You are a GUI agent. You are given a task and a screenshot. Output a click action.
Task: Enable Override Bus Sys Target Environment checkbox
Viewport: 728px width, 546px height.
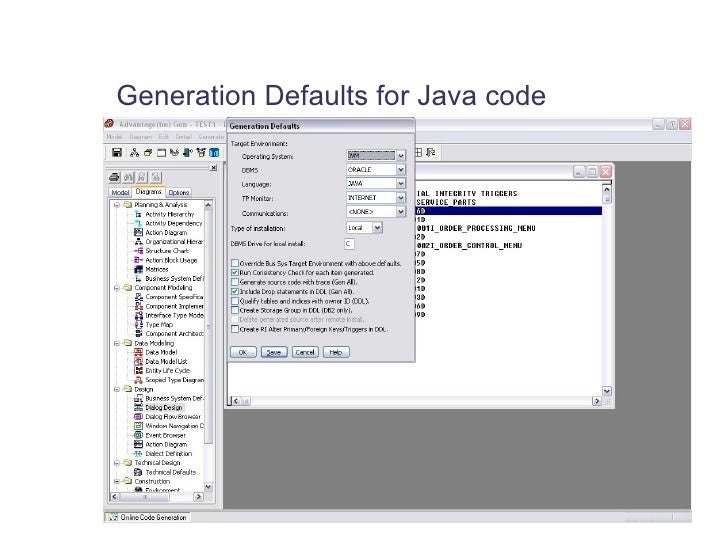235,263
